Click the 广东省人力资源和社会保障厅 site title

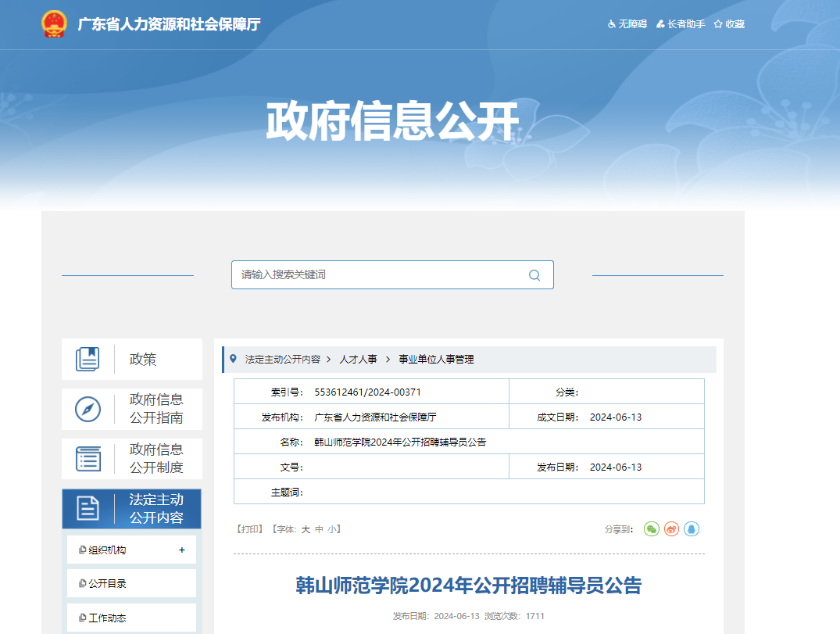pos(170,24)
